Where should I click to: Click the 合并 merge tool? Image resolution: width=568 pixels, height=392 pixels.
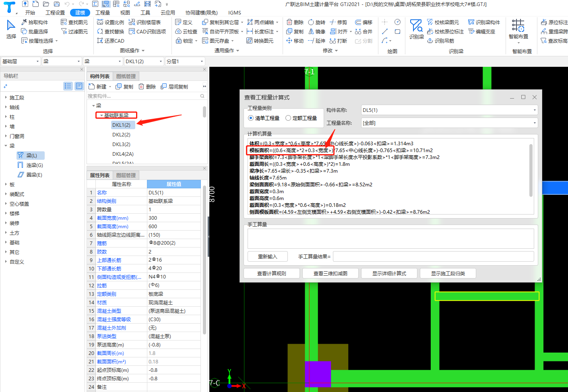[x=364, y=31]
